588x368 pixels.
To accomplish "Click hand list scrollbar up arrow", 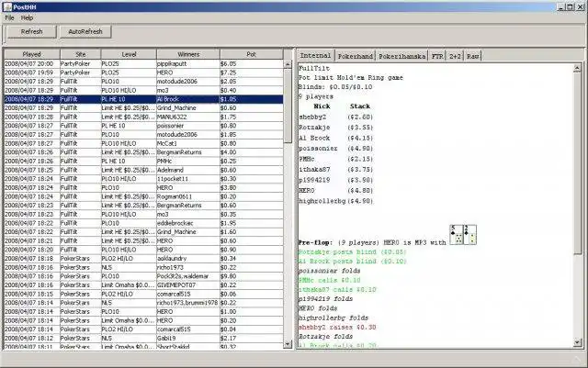I will pos(288,64).
